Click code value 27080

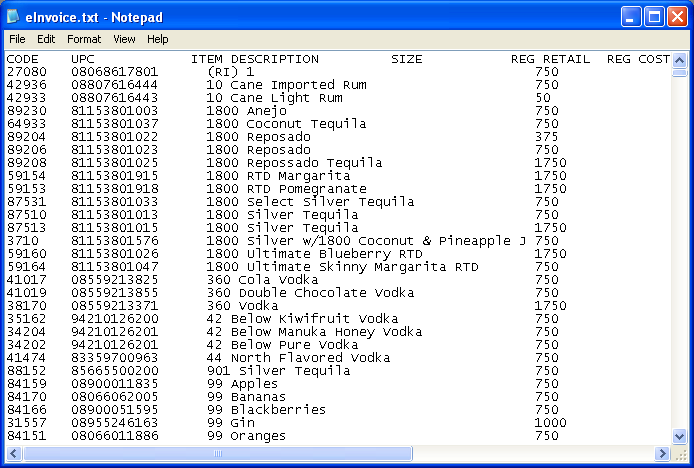coord(27,72)
